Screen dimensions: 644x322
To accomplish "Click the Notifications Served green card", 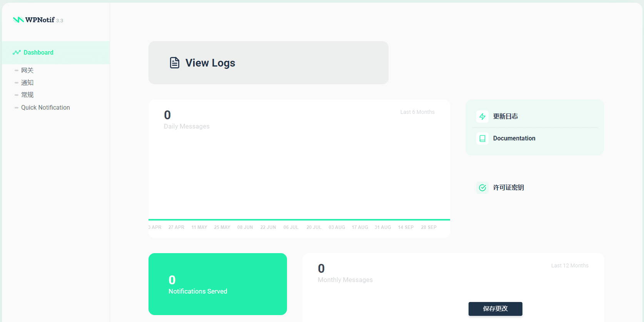I will click(x=218, y=284).
